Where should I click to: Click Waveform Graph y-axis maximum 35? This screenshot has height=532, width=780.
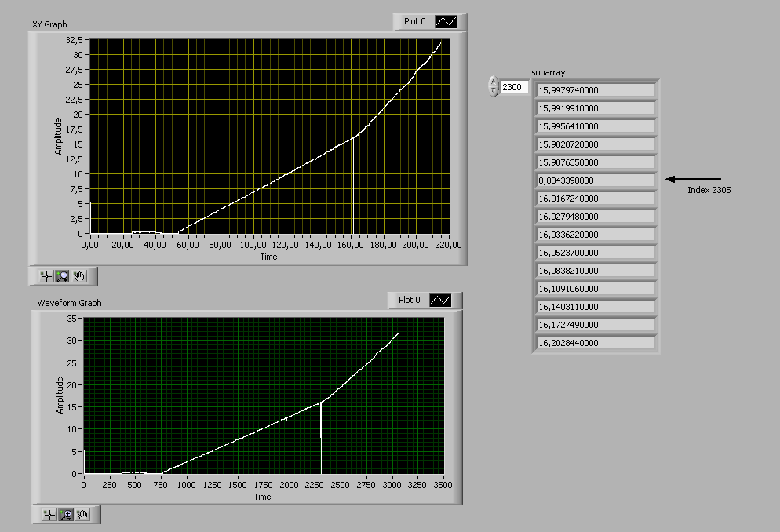(x=71, y=319)
